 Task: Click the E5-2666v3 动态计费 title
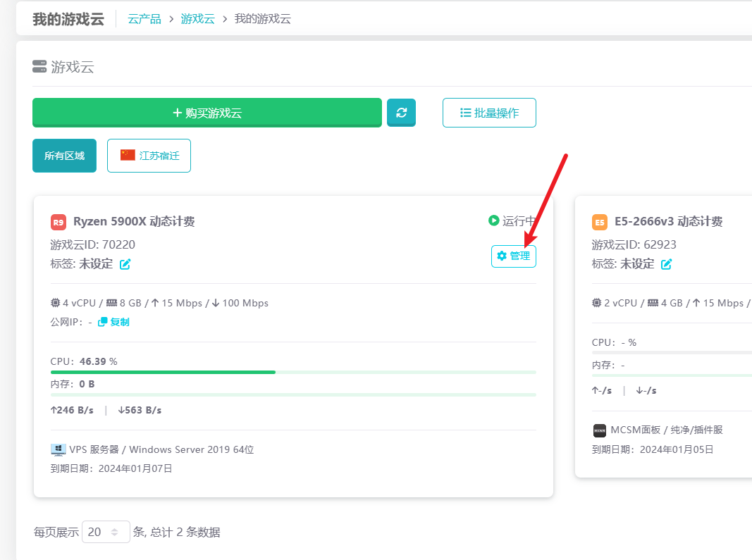click(668, 222)
